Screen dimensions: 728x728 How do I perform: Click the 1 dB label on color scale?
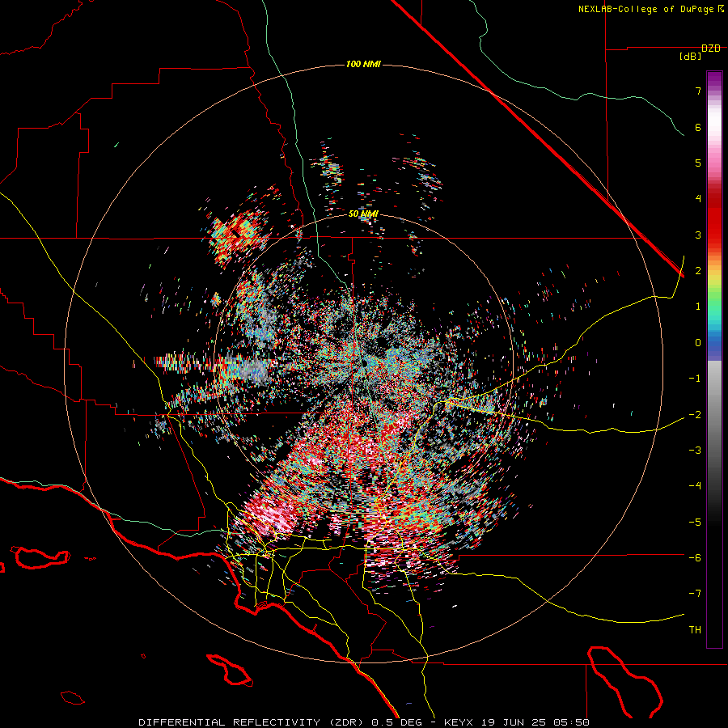(x=698, y=307)
